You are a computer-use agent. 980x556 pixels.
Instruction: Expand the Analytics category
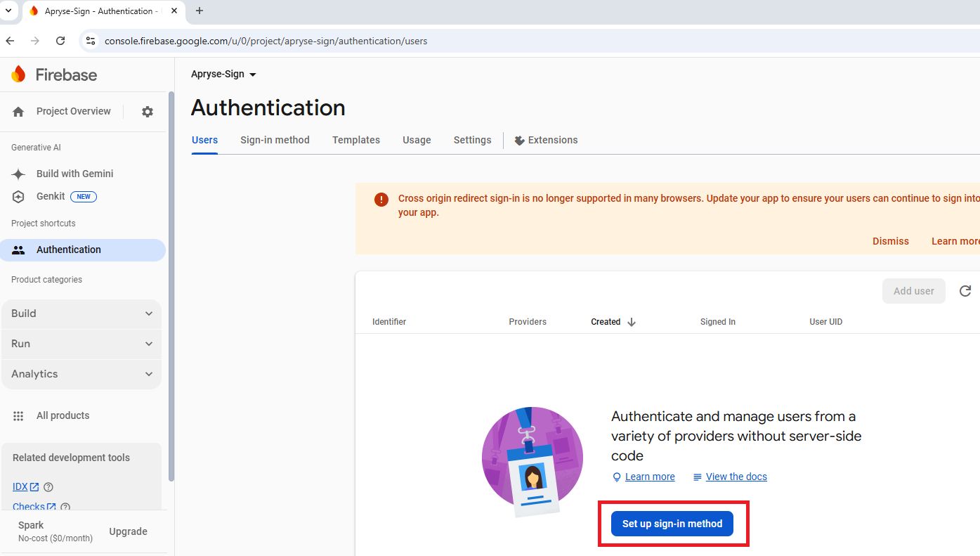[81, 374]
